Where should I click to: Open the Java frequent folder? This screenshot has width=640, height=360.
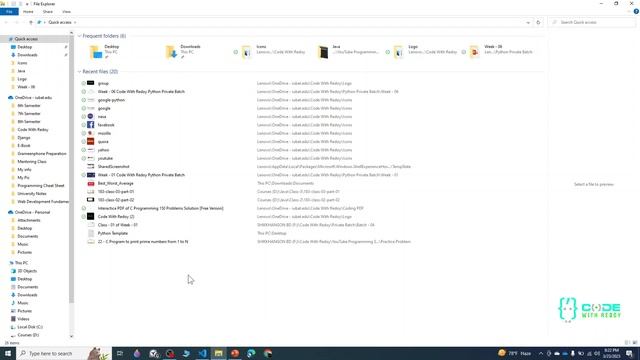[x=349, y=52]
